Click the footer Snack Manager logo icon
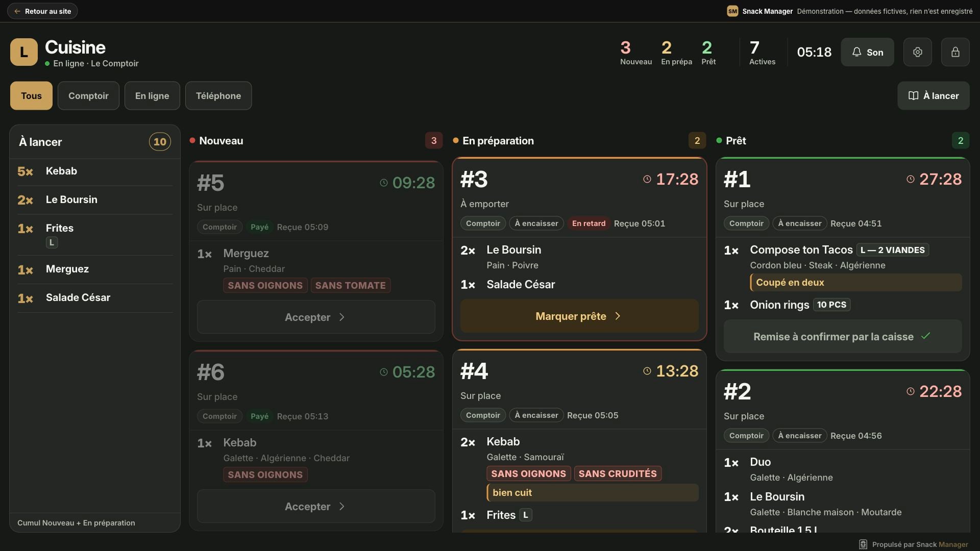The image size is (980, 551). click(863, 544)
